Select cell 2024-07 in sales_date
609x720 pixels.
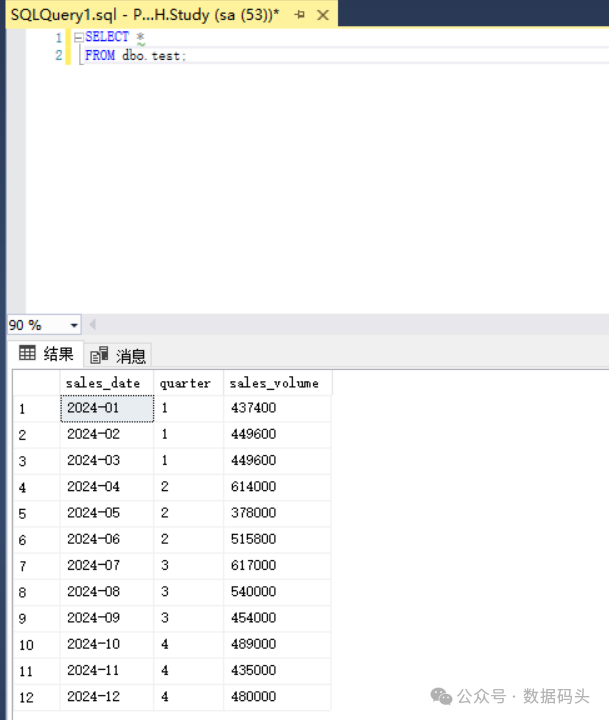coord(107,565)
